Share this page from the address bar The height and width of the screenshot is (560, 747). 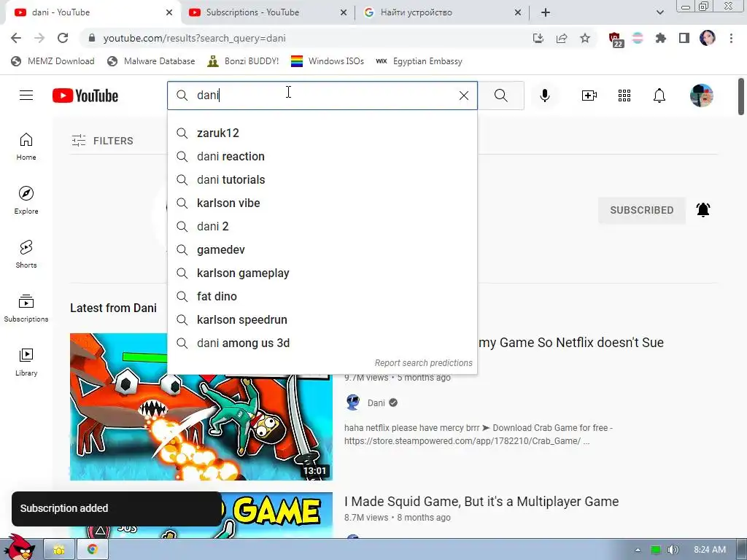tap(562, 38)
